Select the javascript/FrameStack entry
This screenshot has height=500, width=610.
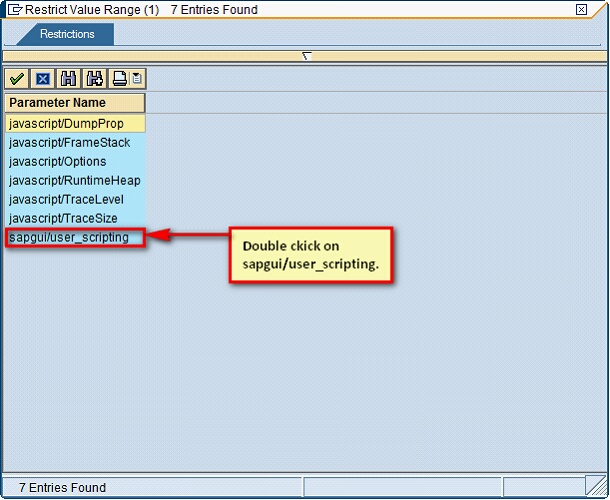(x=70, y=143)
